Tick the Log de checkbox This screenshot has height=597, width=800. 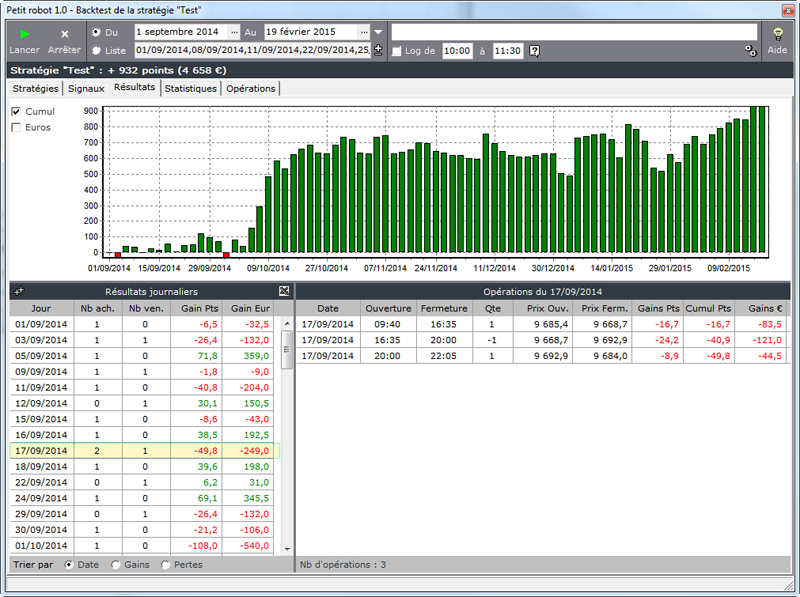(x=397, y=51)
